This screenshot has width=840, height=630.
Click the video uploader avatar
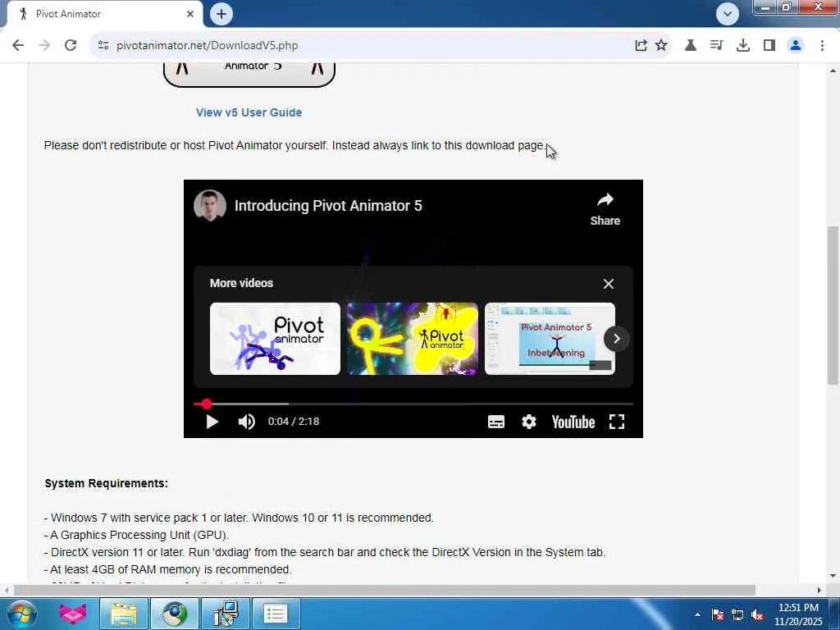209,205
